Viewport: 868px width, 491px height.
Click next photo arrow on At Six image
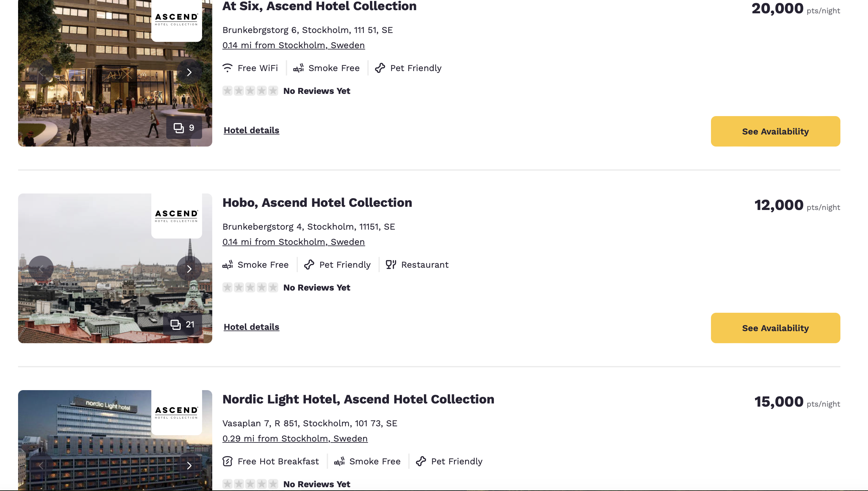coord(189,72)
